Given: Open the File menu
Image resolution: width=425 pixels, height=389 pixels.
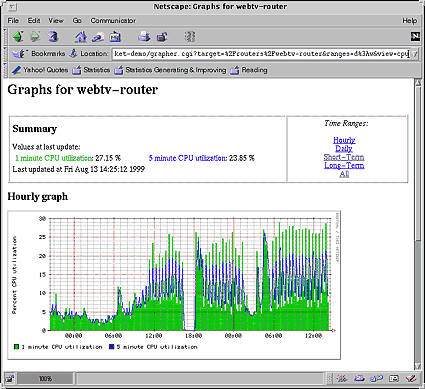Looking at the screenshot, I should pyautogui.click(x=13, y=21).
